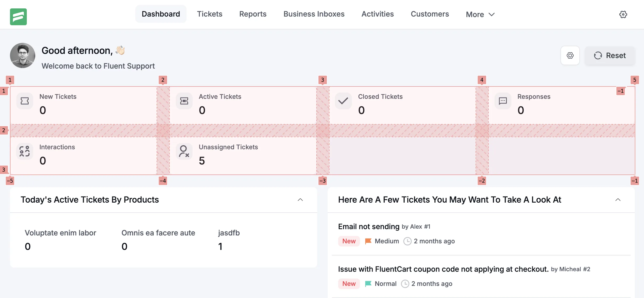
Task: Click the clock icon beside 2 months ago
Action: click(407, 241)
